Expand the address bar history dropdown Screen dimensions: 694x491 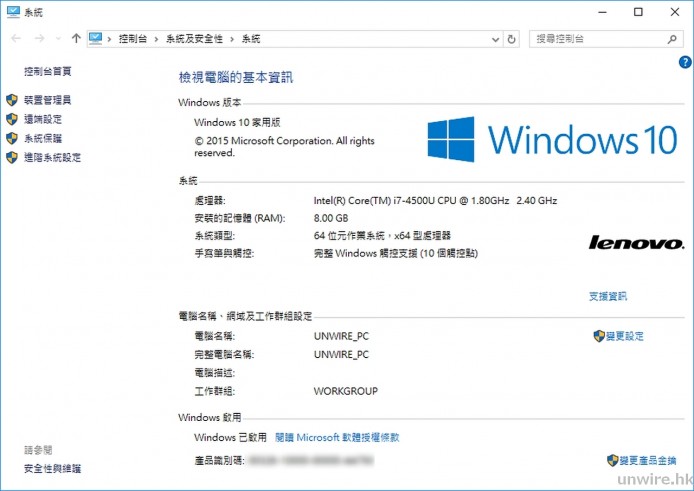tap(495, 39)
